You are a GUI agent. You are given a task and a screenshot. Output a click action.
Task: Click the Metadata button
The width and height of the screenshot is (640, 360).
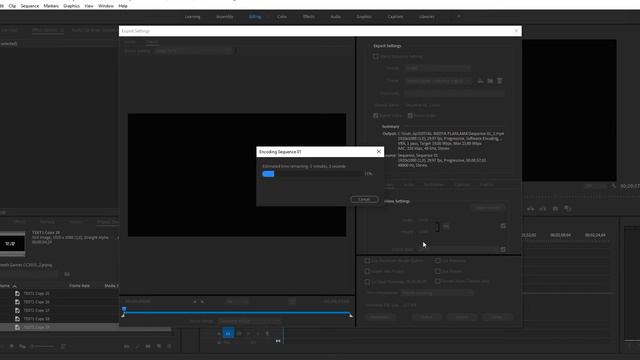click(x=380, y=317)
